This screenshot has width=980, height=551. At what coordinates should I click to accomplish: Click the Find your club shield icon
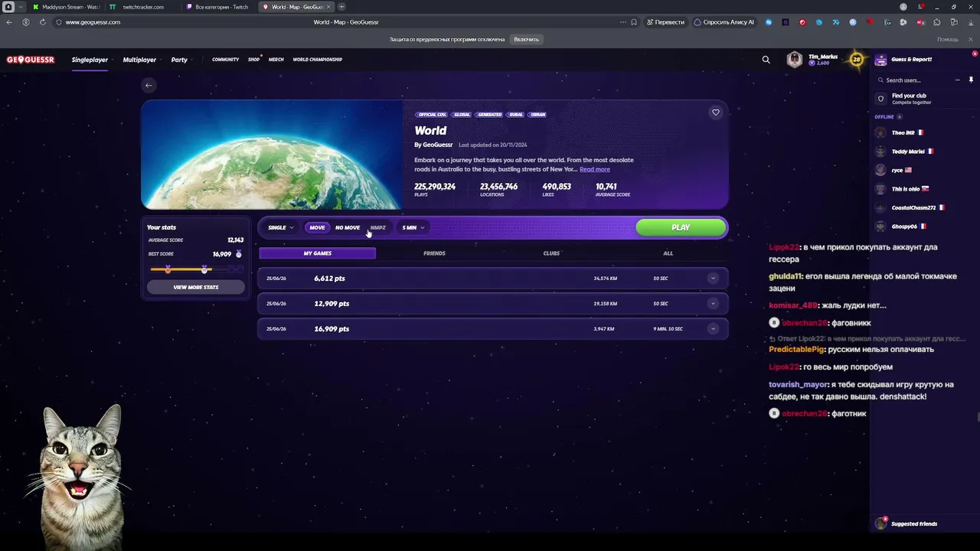tap(880, 99)
